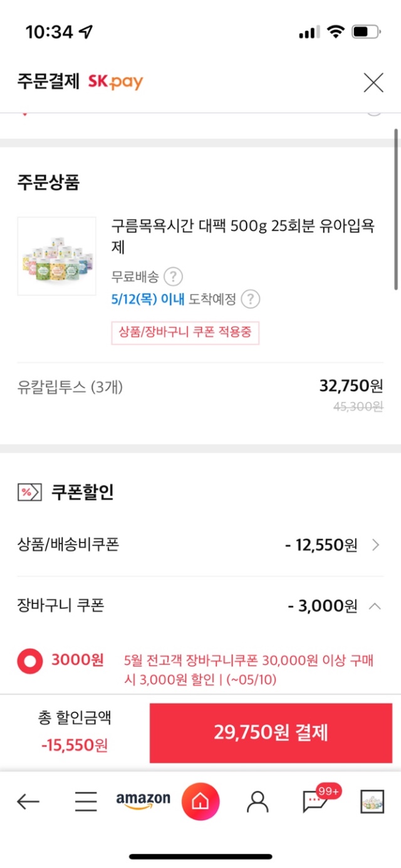This screenshot has height=868, width=401.
Task: Collapse the cart coupon section
Action: [x=375, y=606]
